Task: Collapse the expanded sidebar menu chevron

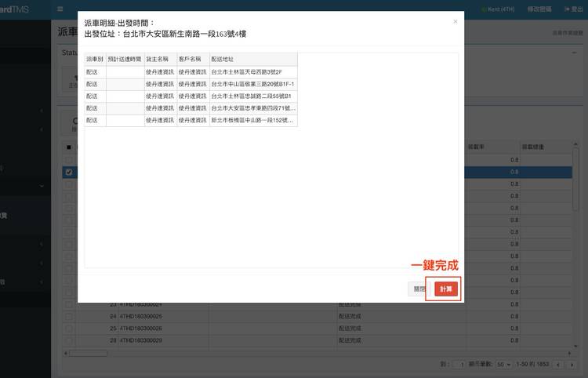Action: coord(42,186)
